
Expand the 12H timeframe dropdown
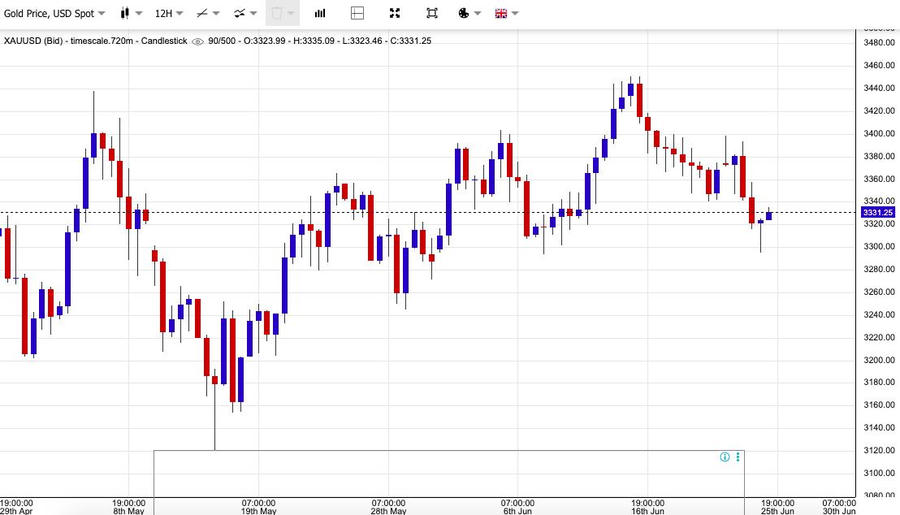point(169,14)
